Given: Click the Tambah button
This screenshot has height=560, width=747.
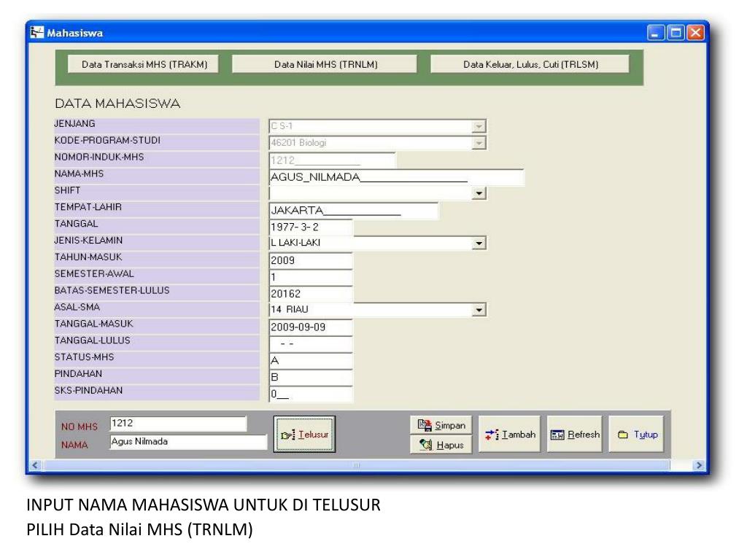Looking at the screenshot, I should click(x=510, y=435).
